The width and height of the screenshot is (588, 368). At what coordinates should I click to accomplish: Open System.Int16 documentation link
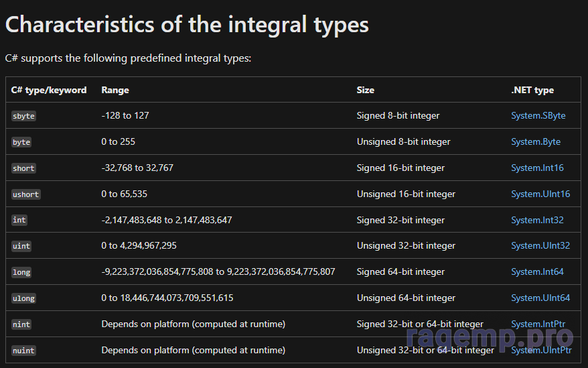[537, 168]
